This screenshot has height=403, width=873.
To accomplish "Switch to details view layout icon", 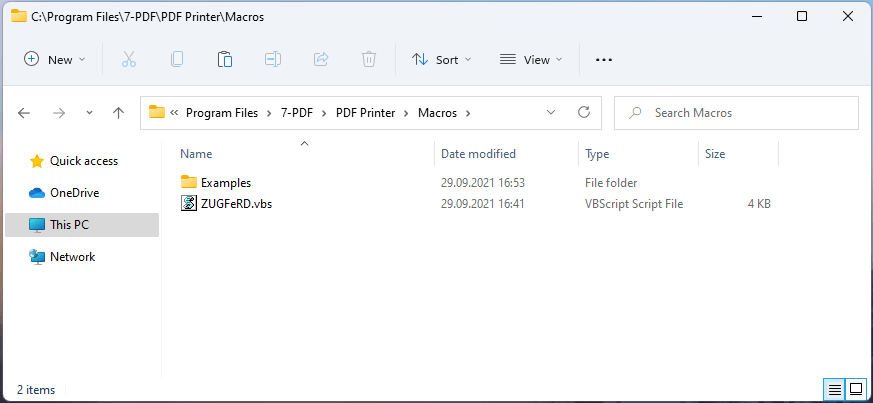I will 835,389.
